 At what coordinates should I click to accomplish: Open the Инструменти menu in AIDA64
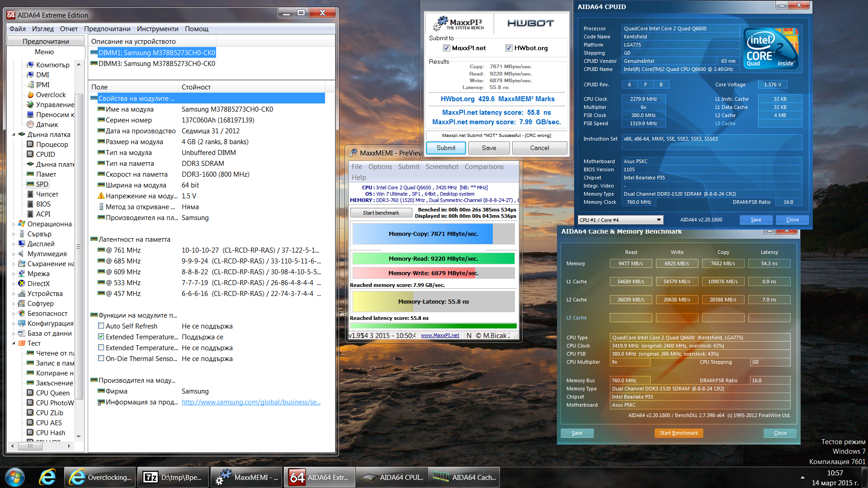[x=157, y=29]
